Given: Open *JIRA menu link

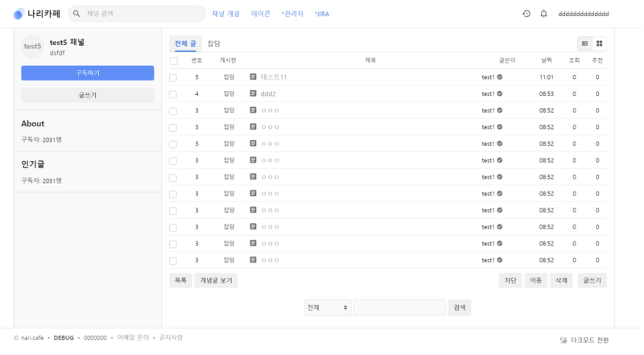Looking at the screenshot, I should (322, 14).
